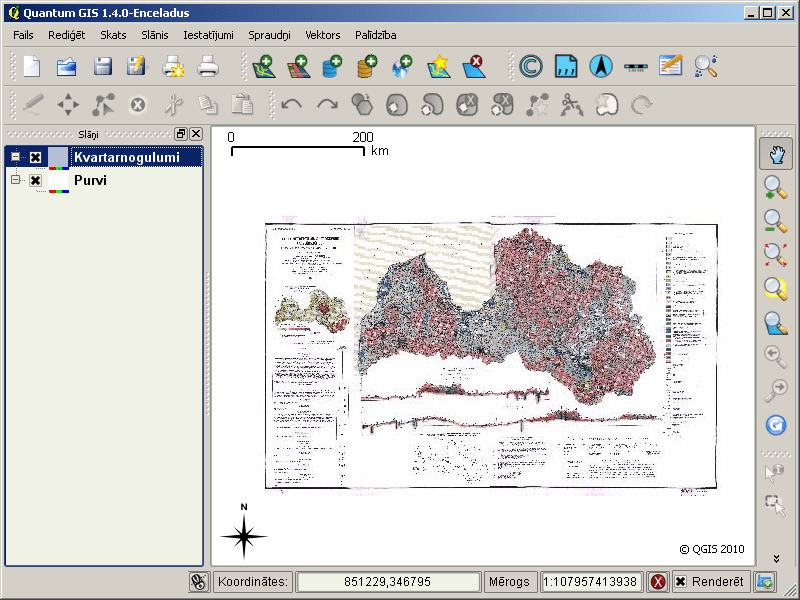Viewport: 800px width, 600px height.
Task: Add a SpatiaLite layer
Action: (367, 66)
